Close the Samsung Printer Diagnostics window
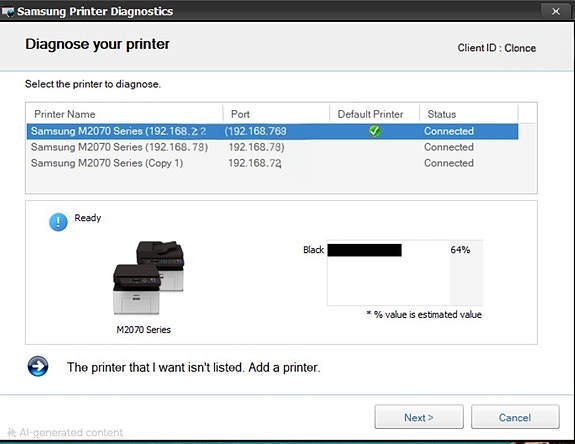 coord(556,11)
